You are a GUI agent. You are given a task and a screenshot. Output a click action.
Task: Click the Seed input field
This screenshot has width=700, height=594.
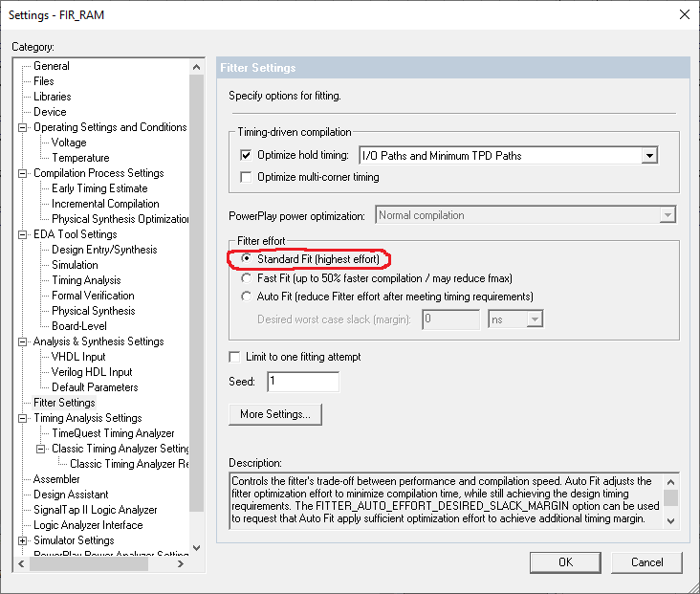pyautogui.click(x=303, y=382)
